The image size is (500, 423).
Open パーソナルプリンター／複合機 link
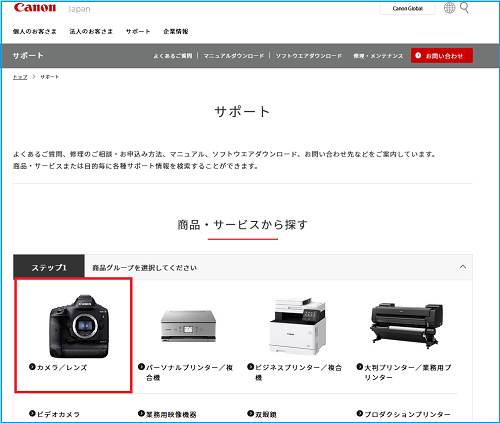point(185,372)
